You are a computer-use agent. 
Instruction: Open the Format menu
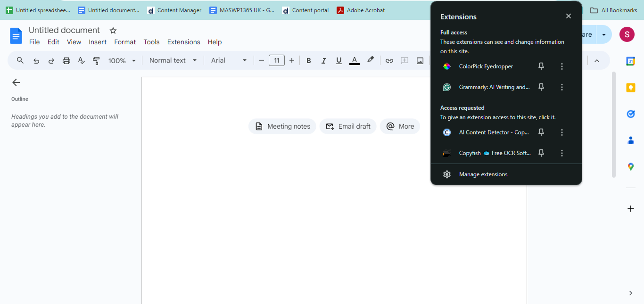(125, 42)
